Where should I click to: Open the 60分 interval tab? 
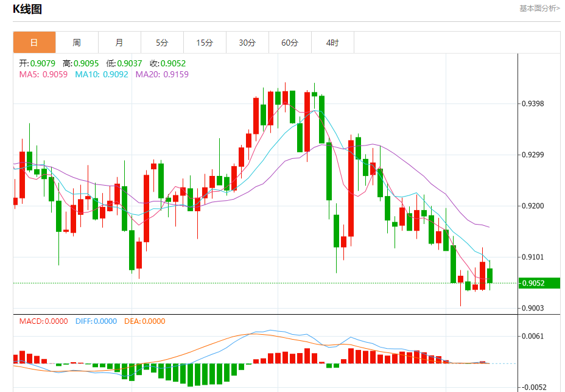point(290,43)
